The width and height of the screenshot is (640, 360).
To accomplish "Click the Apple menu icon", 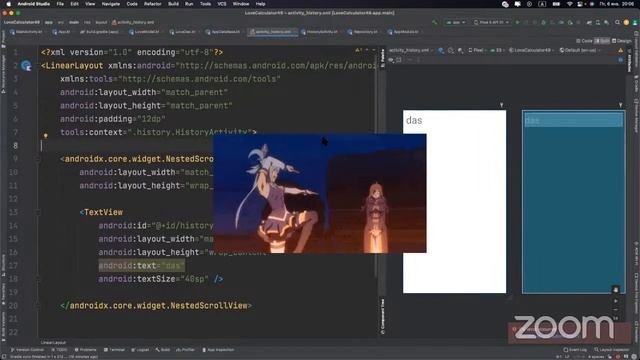I will coord(8,4).
